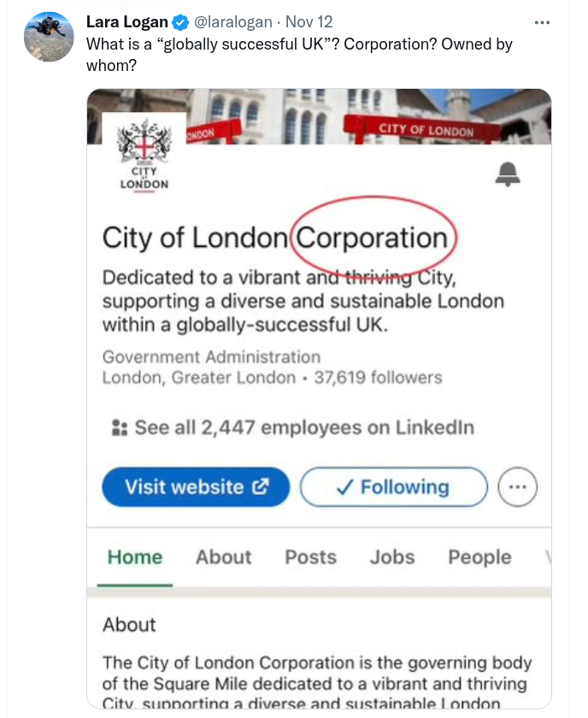The height and width of the screenshot is (718, 588).
Task: Open Lara Logan's profile avatar
Action: tap(49, 37)
